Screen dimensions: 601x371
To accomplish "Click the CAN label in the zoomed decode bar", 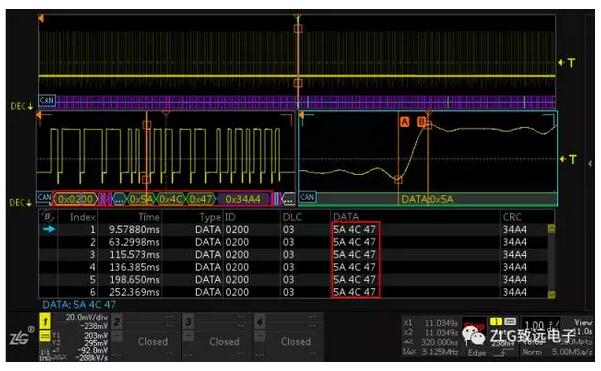I will [x=307, y=197].
